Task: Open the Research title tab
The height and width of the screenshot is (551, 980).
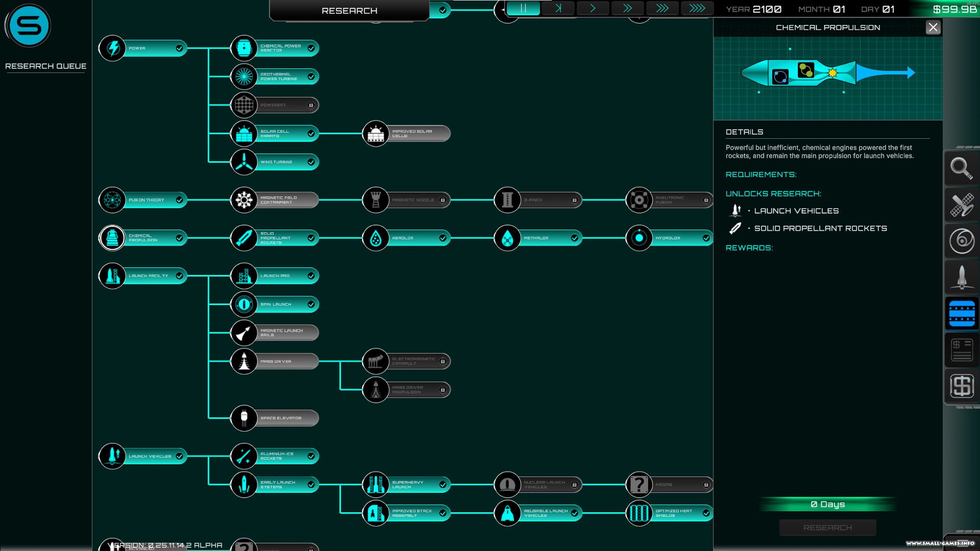Action: click(350, 11)
